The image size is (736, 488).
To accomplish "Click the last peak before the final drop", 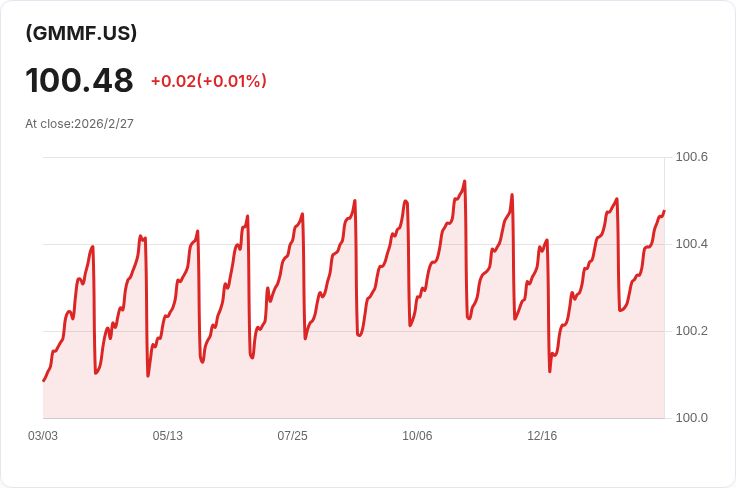I will [x=617, y=199].
